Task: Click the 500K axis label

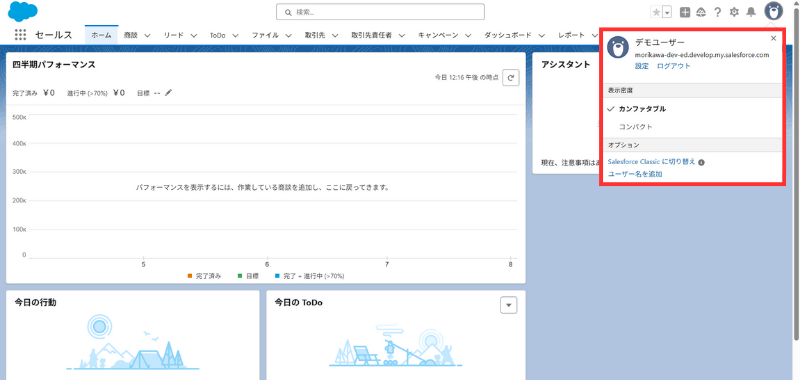Action: tap(19, 117)
